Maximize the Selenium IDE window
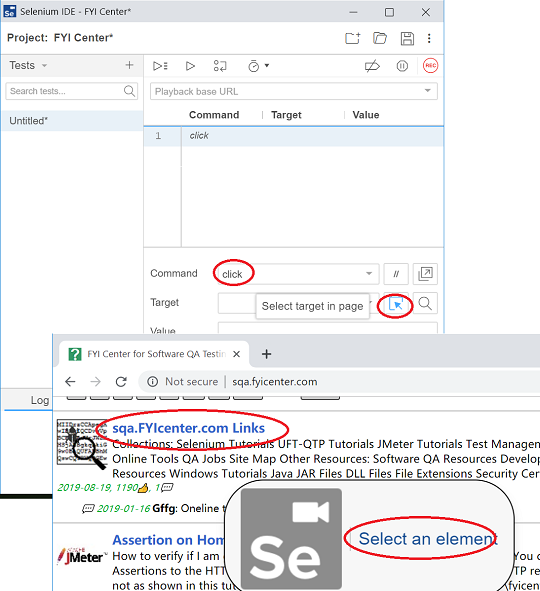 tap(389, 12)
